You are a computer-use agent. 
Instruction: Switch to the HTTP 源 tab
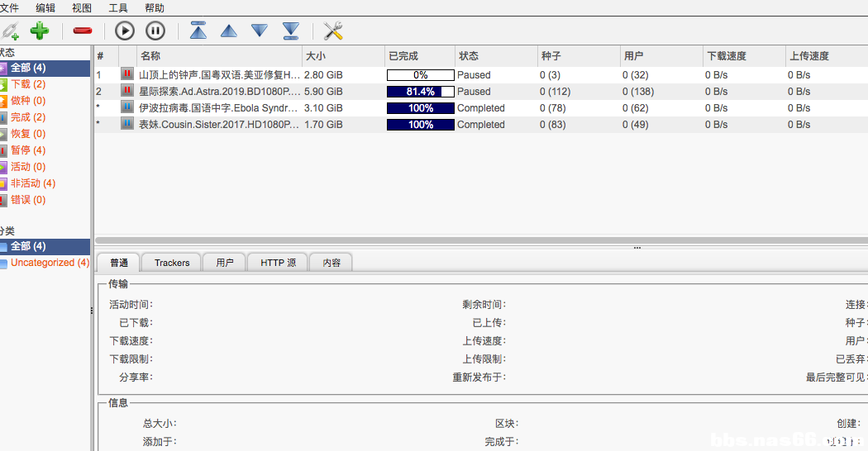pyautogui.click(x=278, y=263)
